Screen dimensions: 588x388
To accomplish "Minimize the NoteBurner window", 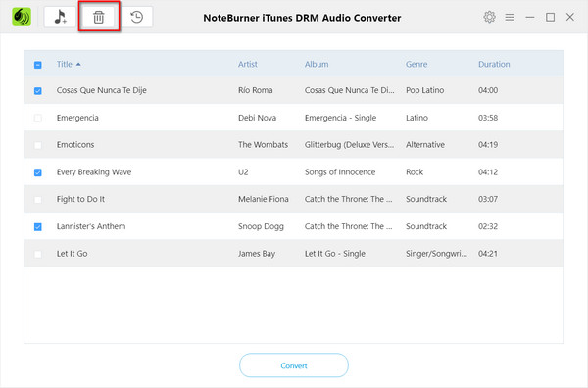I will pos(530,18).
